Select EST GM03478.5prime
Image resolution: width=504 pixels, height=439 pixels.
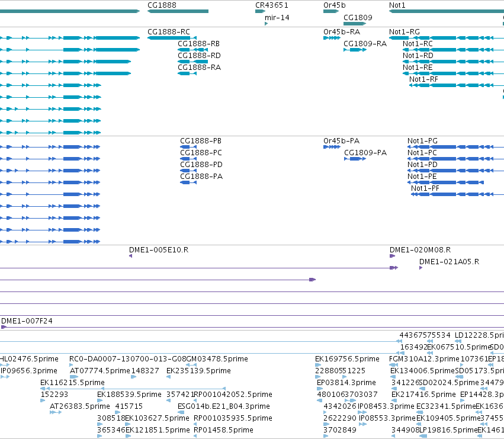pyautogui.click(x=191, y=365)
